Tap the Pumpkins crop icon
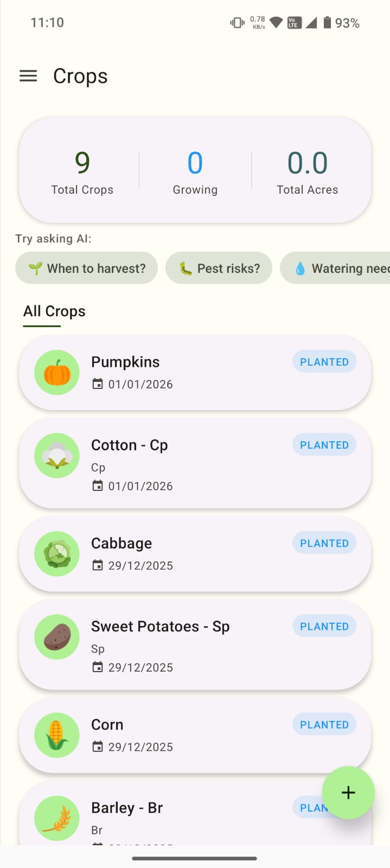The image size is (390, 868). pyautogui.click(x=56, y=372)
